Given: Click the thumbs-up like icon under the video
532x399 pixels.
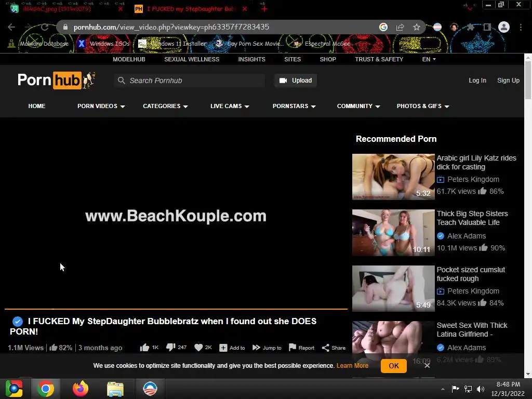Looking at the screenshot, I should (144, 348).
